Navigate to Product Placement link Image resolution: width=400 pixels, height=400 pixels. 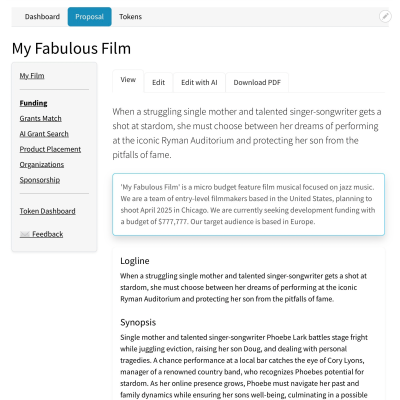50,149
